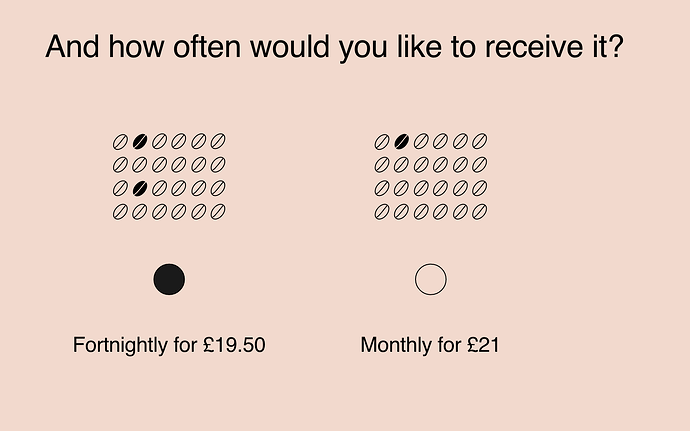Click the bottom-right bean of the fortnightly grid
The width and height of the screenshot is (690, 431).
(x=219, y=212)
